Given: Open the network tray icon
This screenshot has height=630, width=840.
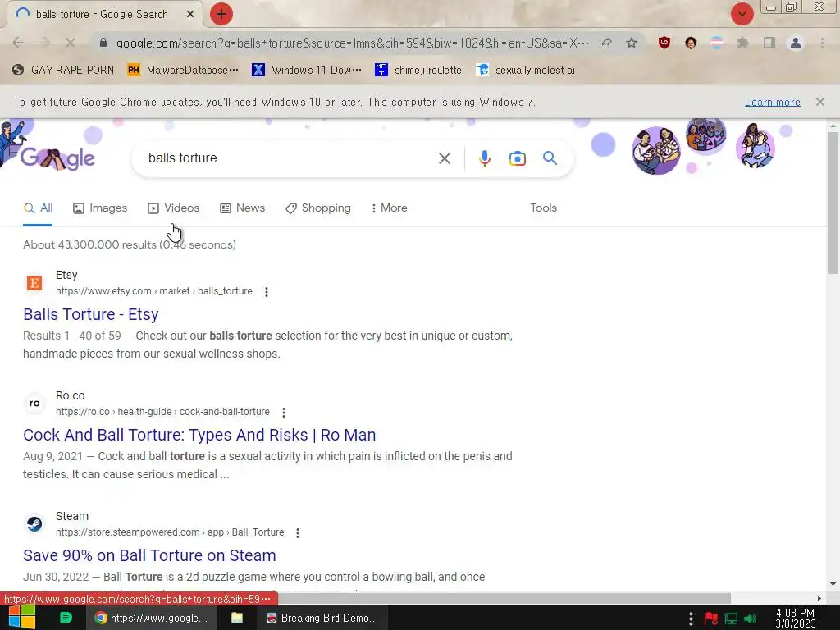Looking at the screenshot, I should pyautogui.click(x=731, y=619).
